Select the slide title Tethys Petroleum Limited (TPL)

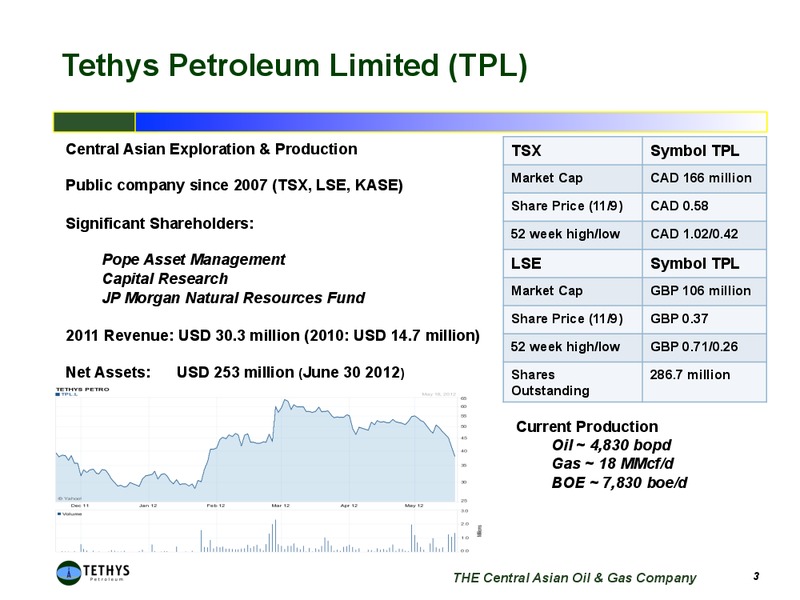click(294, 65)
